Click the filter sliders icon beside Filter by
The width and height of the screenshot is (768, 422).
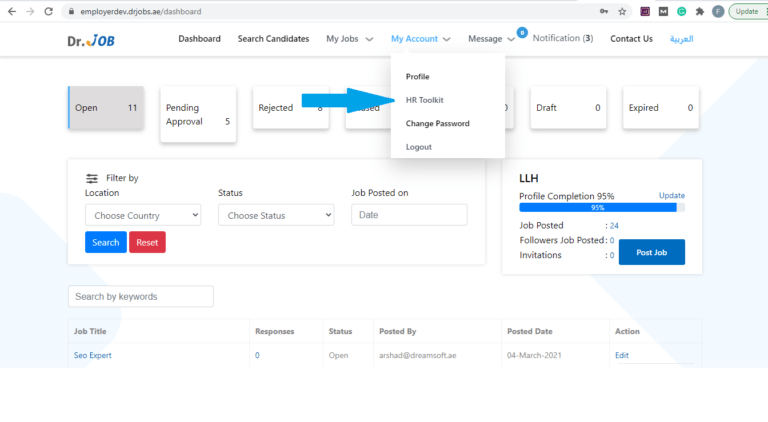pos(92,178)
